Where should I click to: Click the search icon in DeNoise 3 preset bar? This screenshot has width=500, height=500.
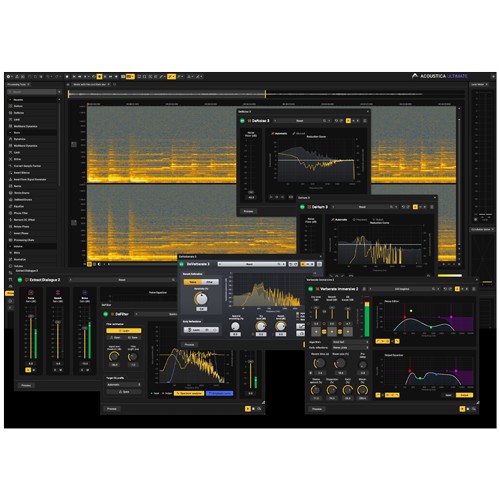pyautogui.click(x=324, y=121)
